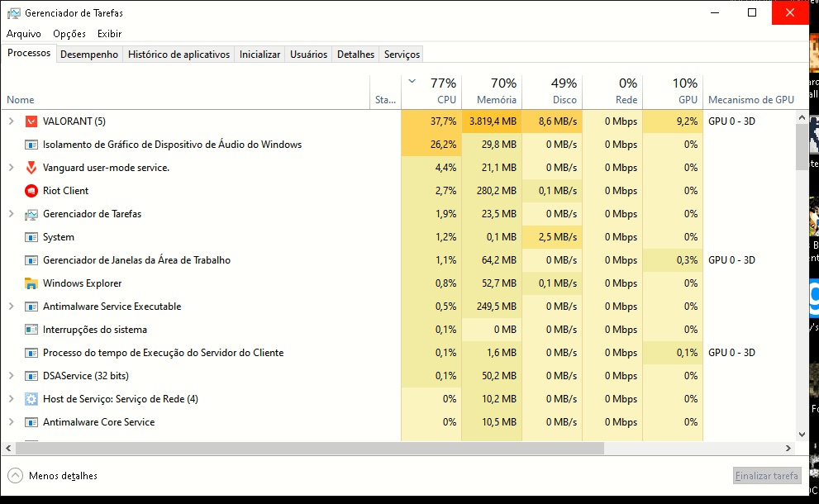Click the Interrupções do sistema icon
Image resolution: width=819 pixels, height=504 pixels.
click(31, 330)
